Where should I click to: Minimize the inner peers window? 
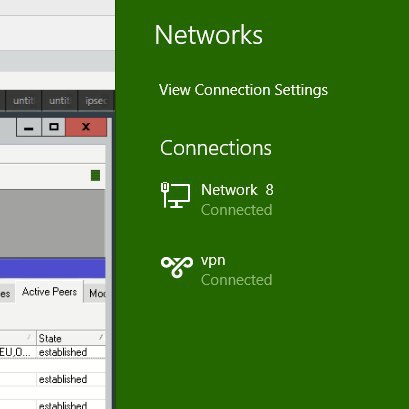[x=29, y=127]
